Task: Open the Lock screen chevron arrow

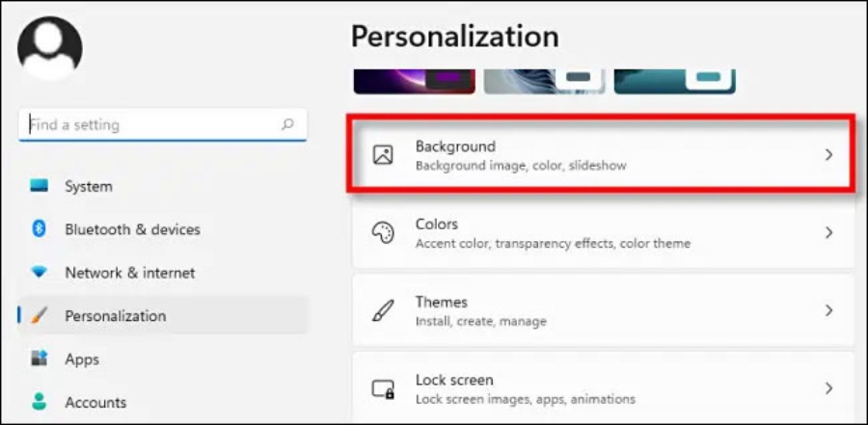Action: click(828, 388)
